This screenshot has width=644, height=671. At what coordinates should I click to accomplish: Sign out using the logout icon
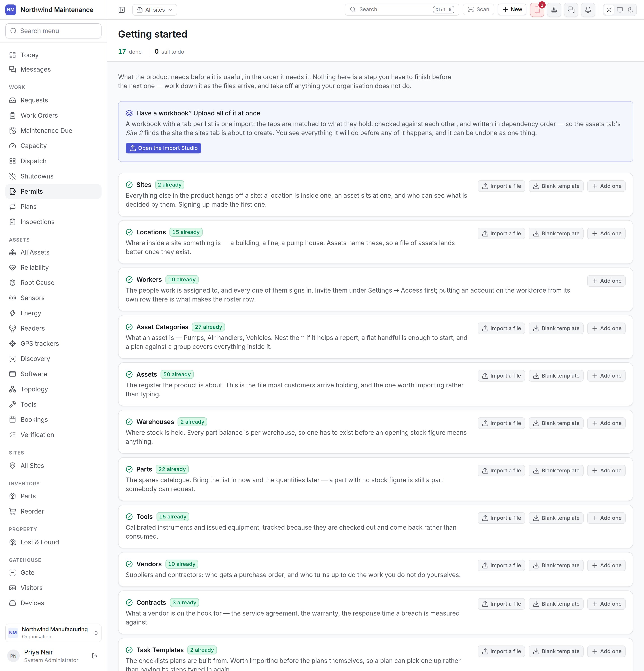[95, 656]
